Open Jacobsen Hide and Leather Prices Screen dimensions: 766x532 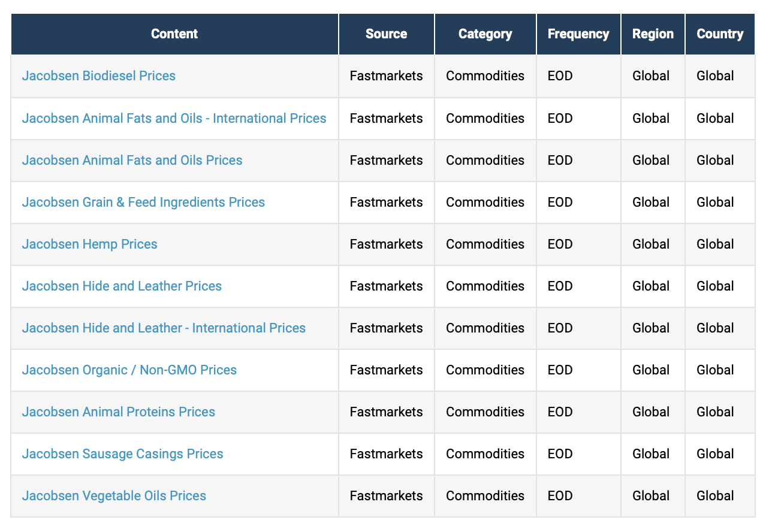pos(122,286)
